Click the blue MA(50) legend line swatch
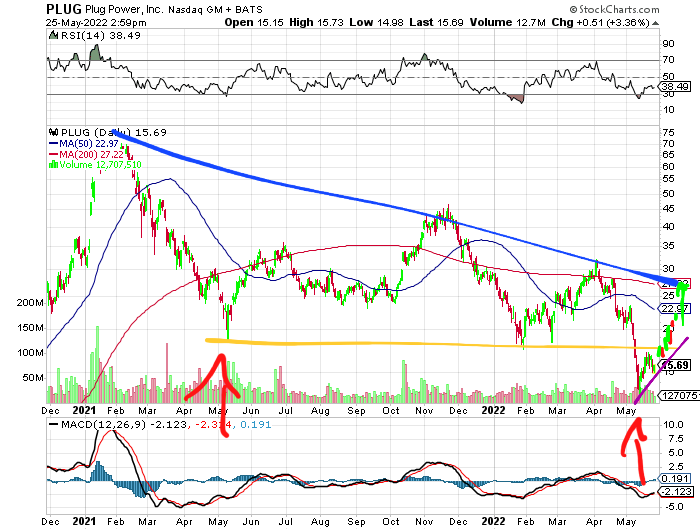 point(54,144)
